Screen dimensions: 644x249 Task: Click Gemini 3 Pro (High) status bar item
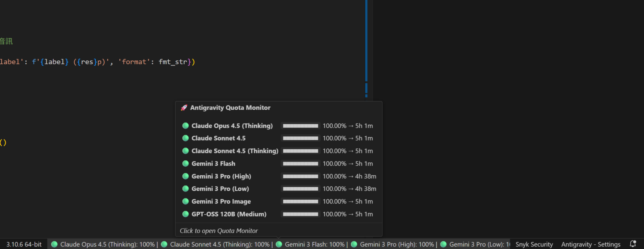click(392, 244)
